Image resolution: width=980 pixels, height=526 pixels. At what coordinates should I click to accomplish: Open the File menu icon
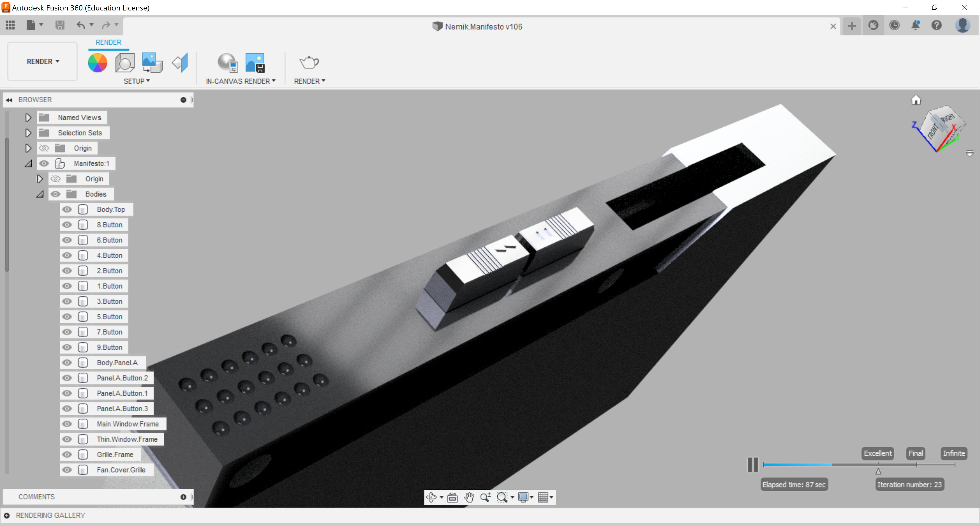[x=31, y=25]
